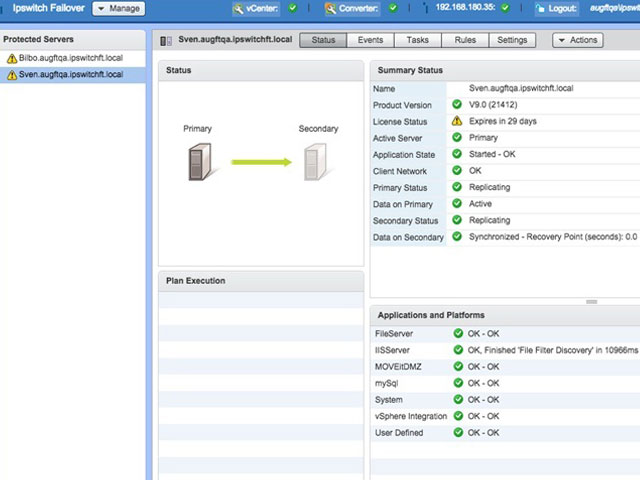Screen dimensions: 640x480
Task: Click the 'Expires in 29 days' license text
Action: (x=502, y=121)
